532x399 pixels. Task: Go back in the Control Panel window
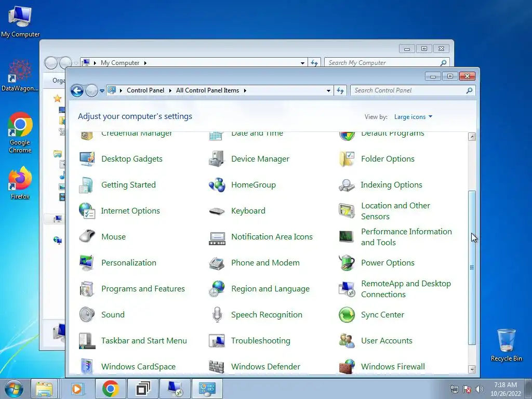coord(77,90)
